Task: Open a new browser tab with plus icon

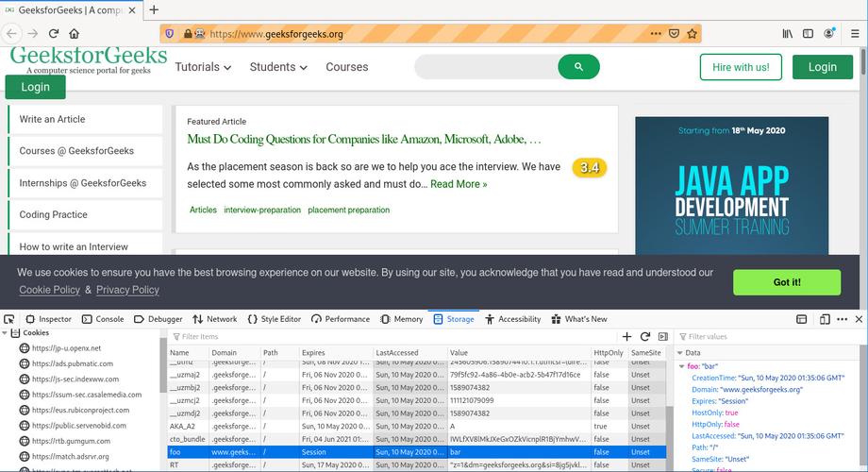Action: [154, 10]
